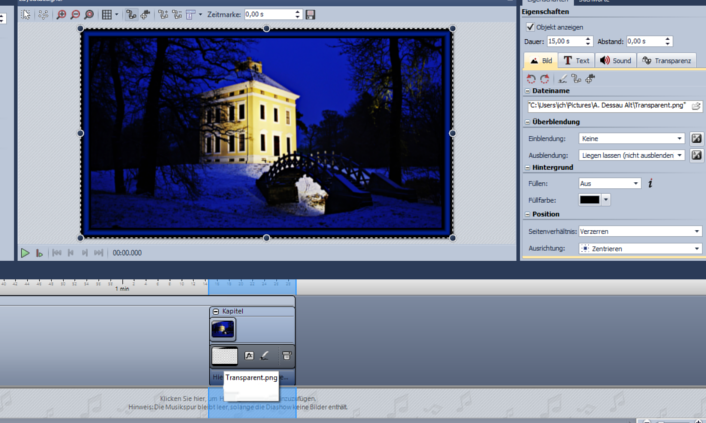Collapse the Überblendung section
706x423 pixels.
click(x=527, y=122)
